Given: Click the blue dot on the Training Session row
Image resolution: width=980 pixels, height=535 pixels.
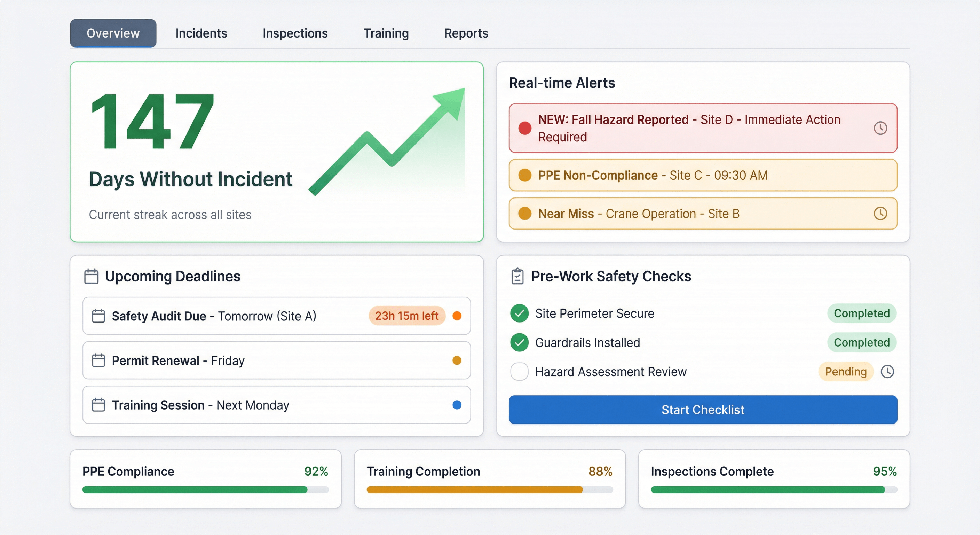Looking at the screenshot, I should pyautogui.click(x=457, y=405).
